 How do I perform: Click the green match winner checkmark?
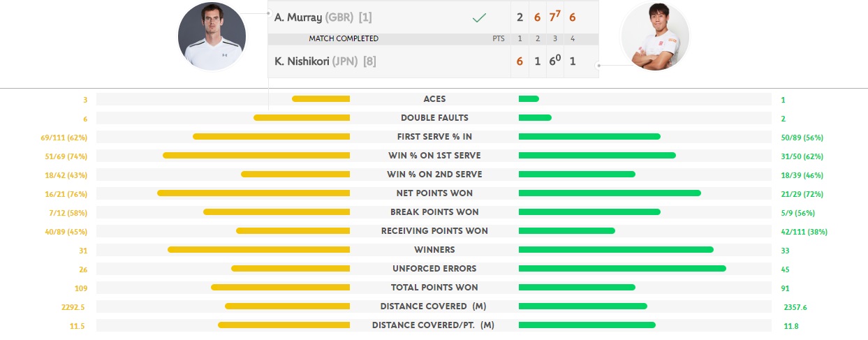tap(479, 18)
